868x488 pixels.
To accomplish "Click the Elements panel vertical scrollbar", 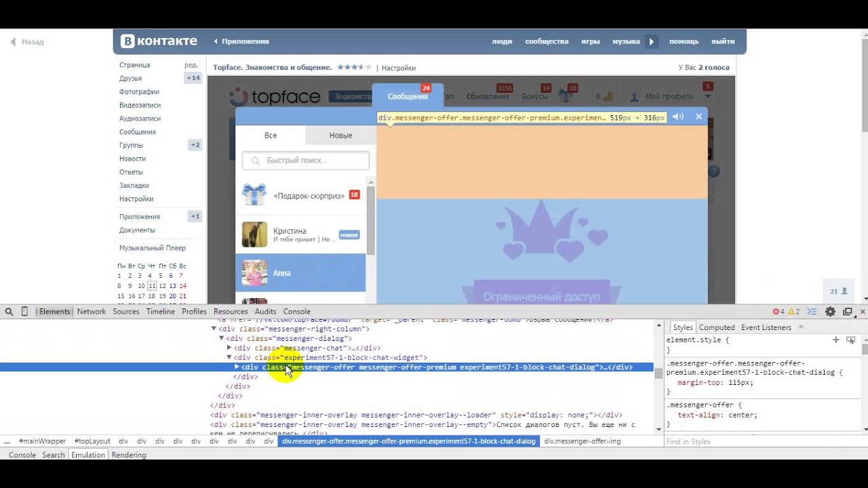I will coord(658,375).
